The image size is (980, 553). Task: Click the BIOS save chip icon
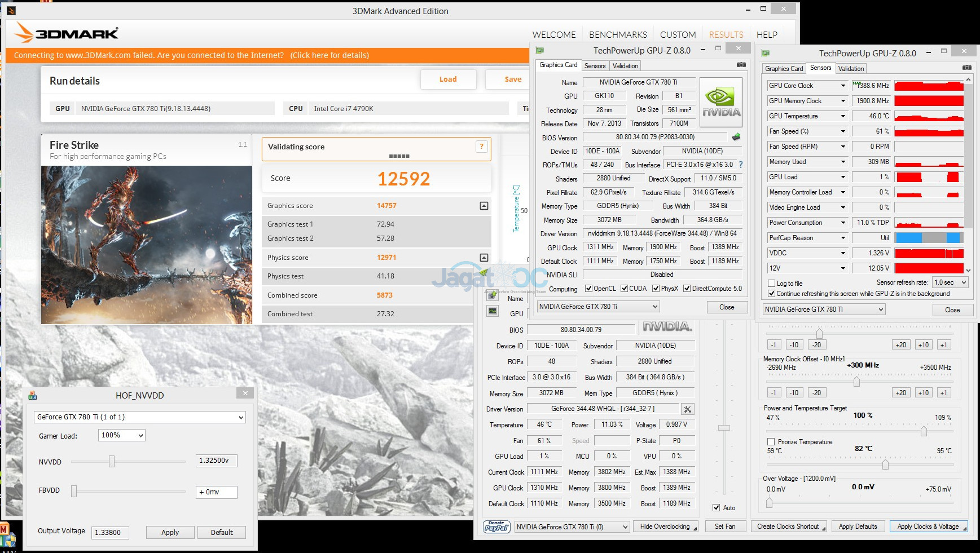(736, 137)
